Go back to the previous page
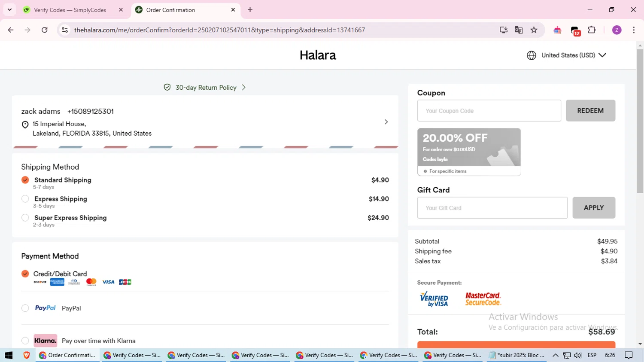 [x=11, y=30]
